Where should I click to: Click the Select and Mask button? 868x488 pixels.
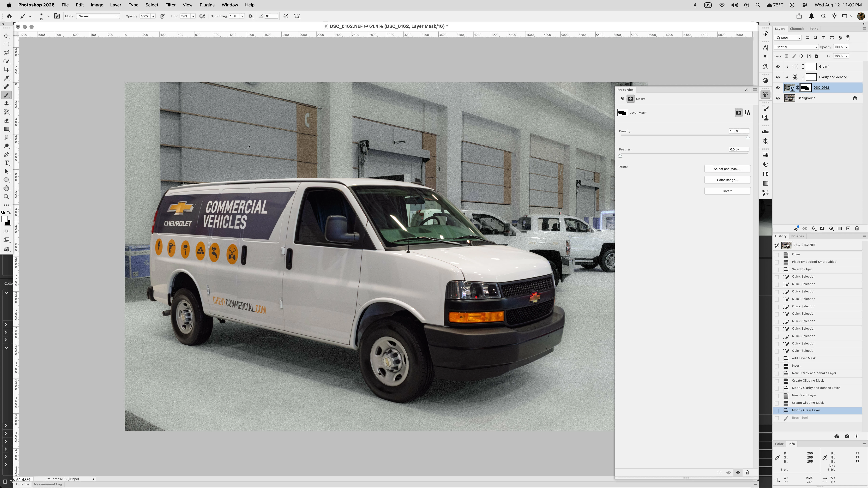tap(727, 169)
